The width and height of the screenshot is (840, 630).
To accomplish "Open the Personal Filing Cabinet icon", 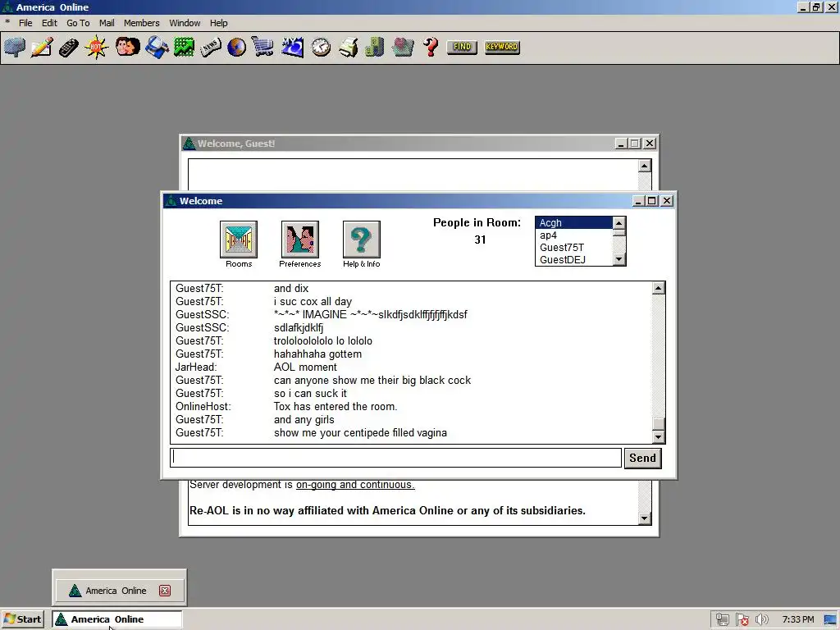I will click(374, 47).
